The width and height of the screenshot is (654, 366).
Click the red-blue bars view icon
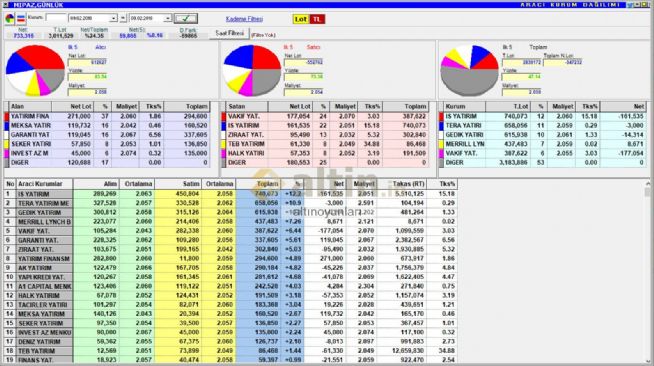(x=21, y=18)
